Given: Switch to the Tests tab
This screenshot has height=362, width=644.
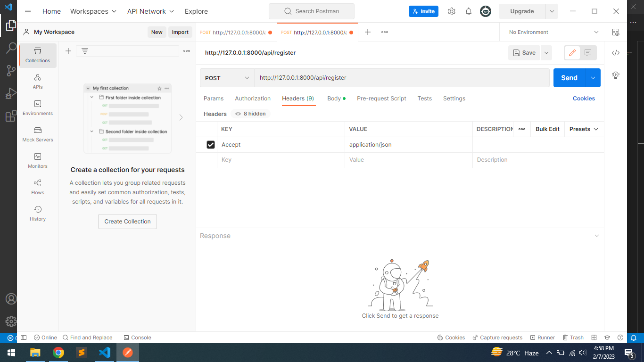Looking at the screenshot, I should click(x=425, y=99).
